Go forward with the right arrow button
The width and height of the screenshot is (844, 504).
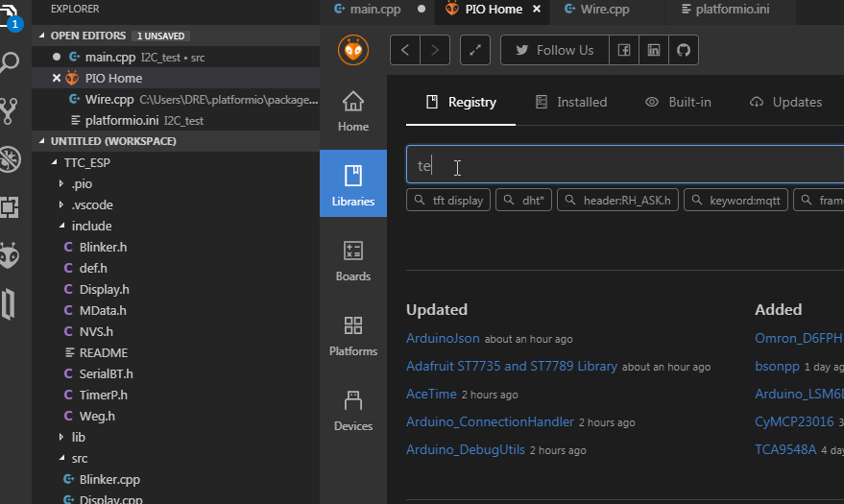435,50
